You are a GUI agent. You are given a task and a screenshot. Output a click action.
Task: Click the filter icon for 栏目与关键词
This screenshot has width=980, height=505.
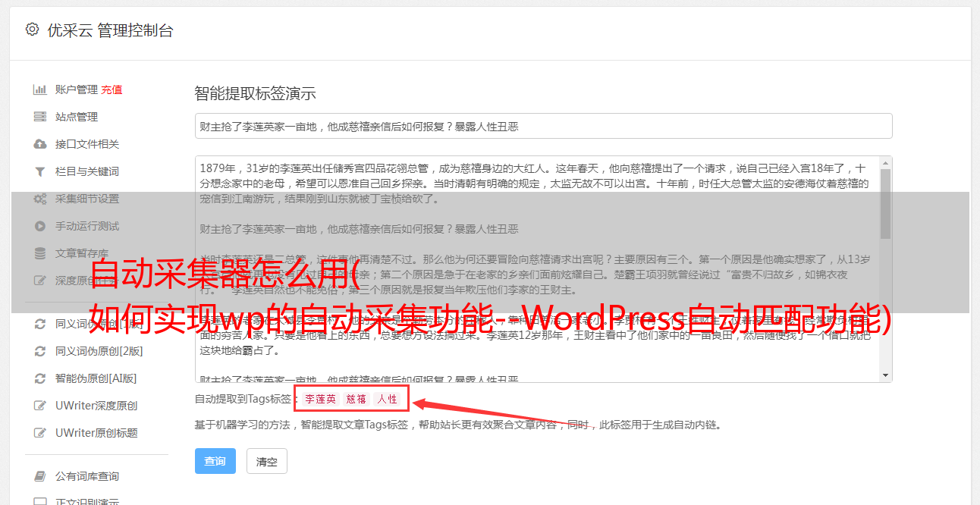(40, 171)
